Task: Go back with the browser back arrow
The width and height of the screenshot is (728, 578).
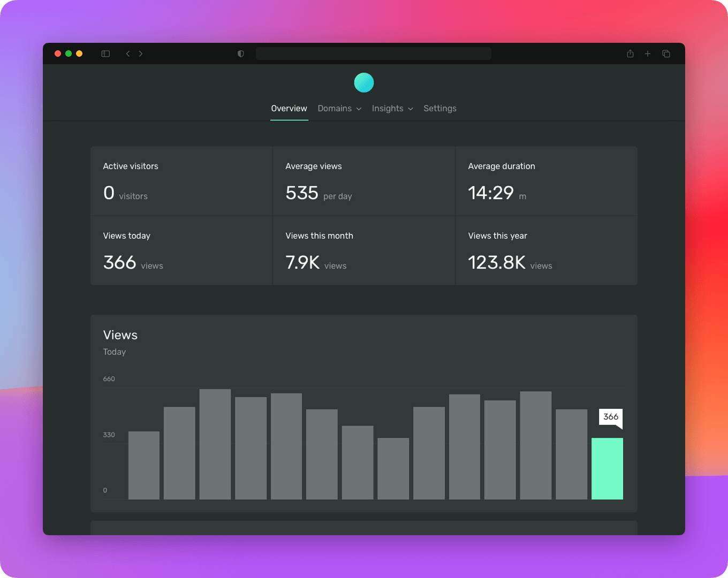Action: (128, 54)
